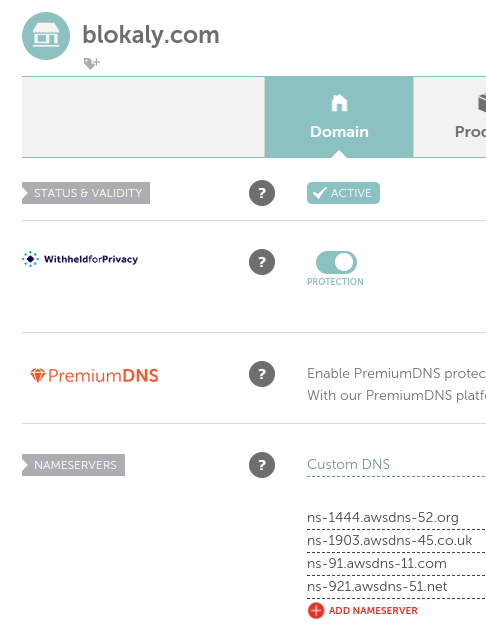
Task: Click the PremiumDNS logo
Action: point(94,375)
